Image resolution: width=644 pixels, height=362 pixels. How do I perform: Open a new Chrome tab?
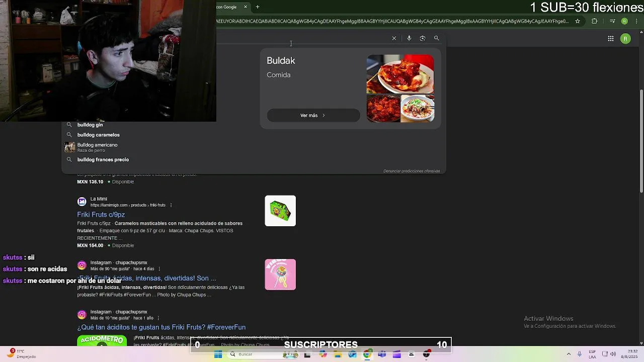258,7
